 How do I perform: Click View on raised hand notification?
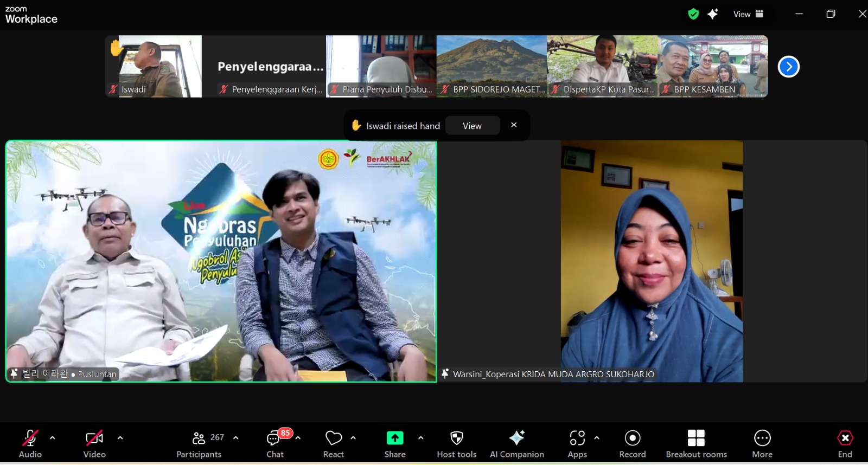[x=472, y=126]
